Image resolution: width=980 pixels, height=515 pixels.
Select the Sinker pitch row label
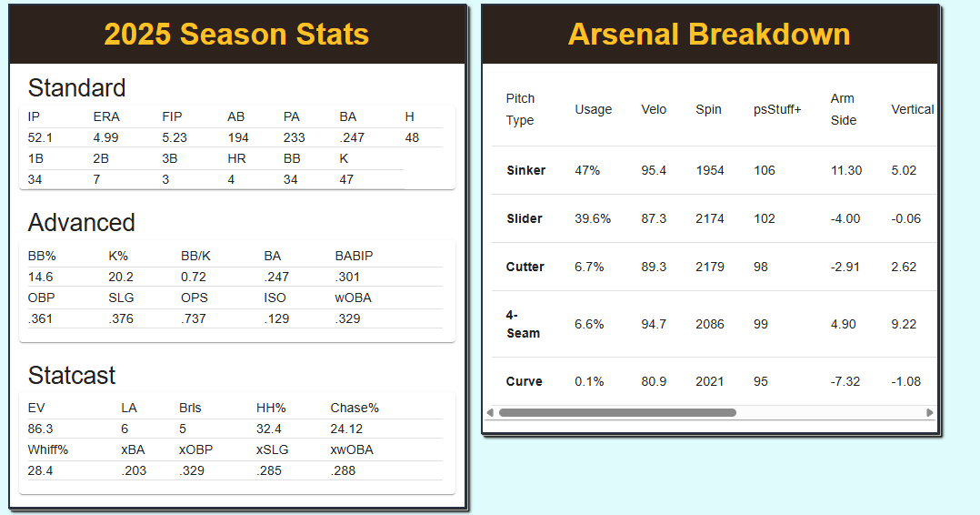coord(525,170)
